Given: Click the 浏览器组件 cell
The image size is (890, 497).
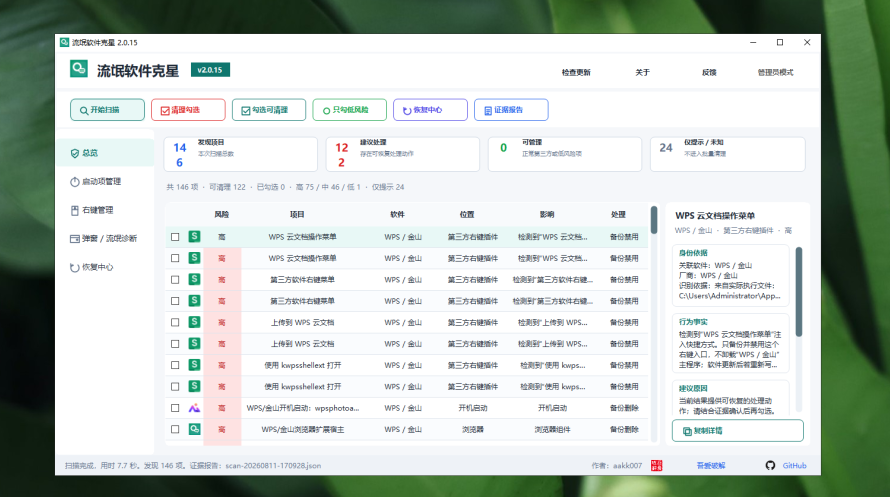Looking at the screenshot, I should coord(552,429).
